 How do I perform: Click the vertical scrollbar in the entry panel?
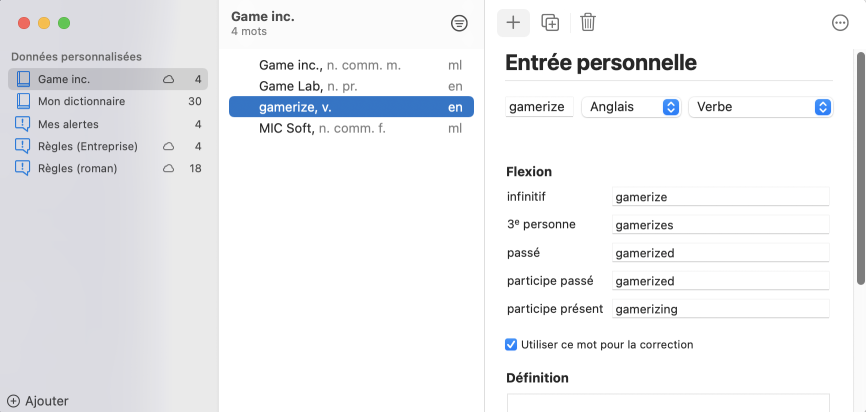(x=860, y=170)
